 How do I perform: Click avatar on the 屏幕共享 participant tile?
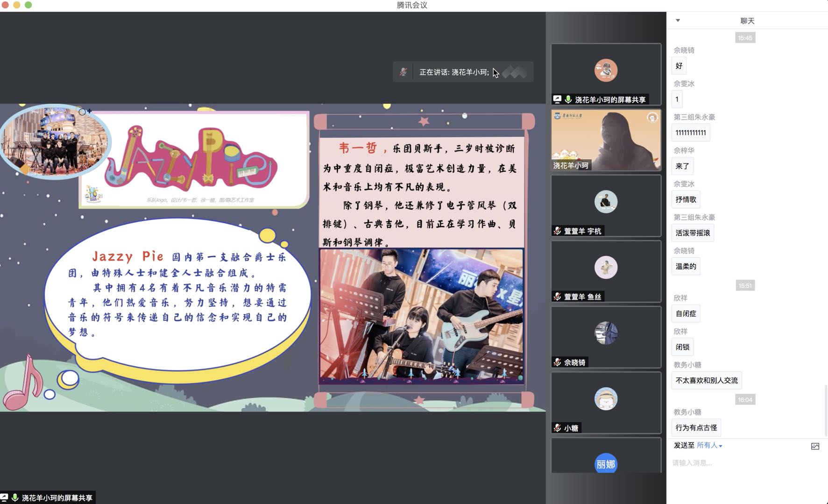pos(606,71)
